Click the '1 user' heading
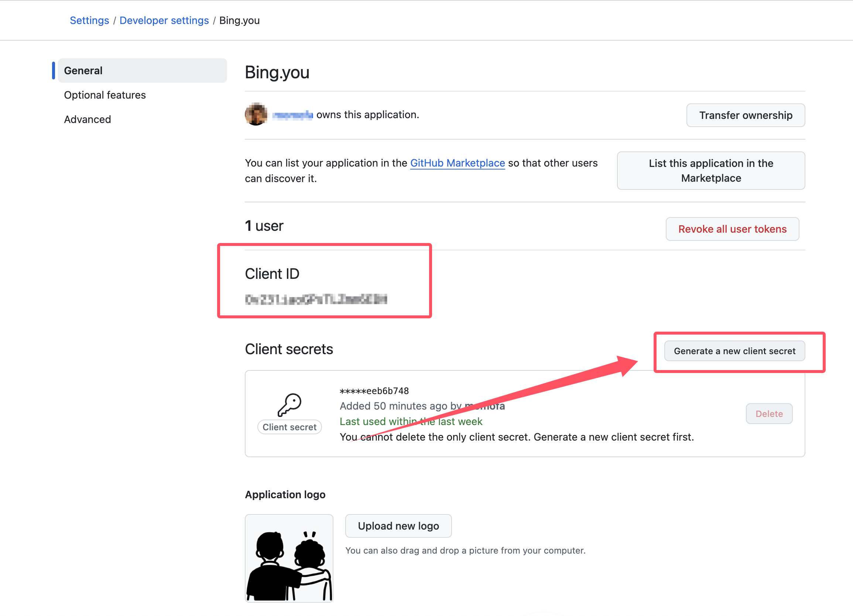853x616 pixels. click(x=264, y=226)
